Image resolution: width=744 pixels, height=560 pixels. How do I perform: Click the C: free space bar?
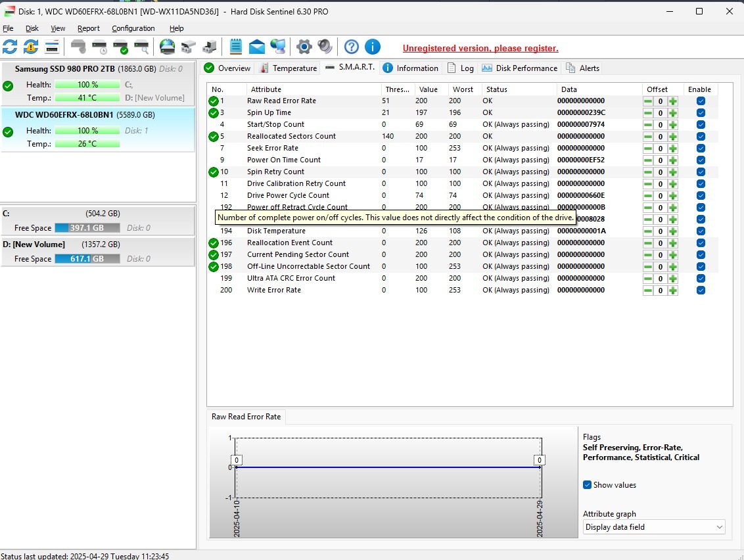[x=87, y=228]
